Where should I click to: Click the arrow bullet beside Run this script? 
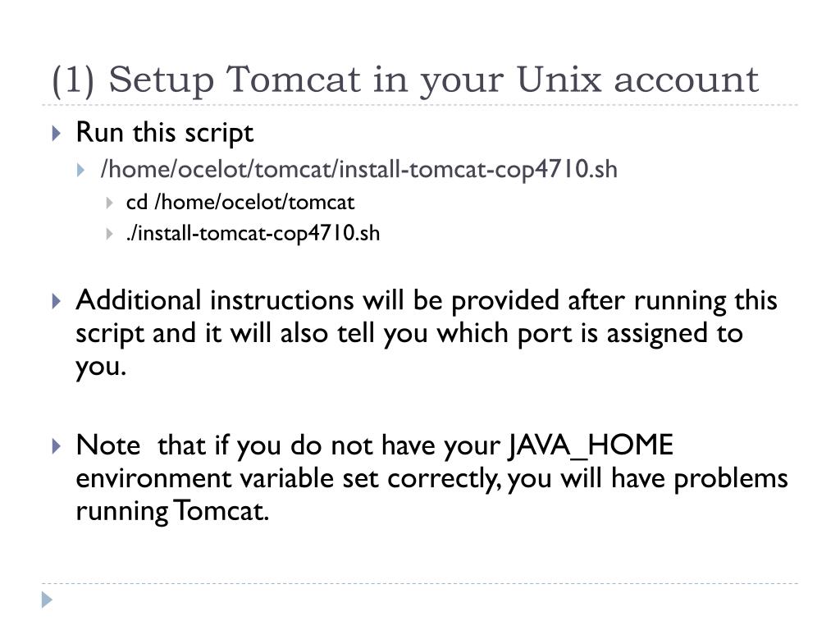click(57, 133)
